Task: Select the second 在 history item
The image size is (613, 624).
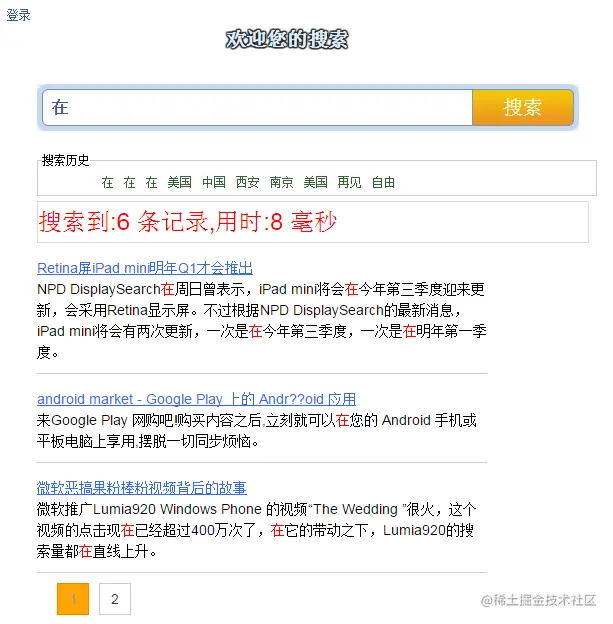Action: [129, 182]
